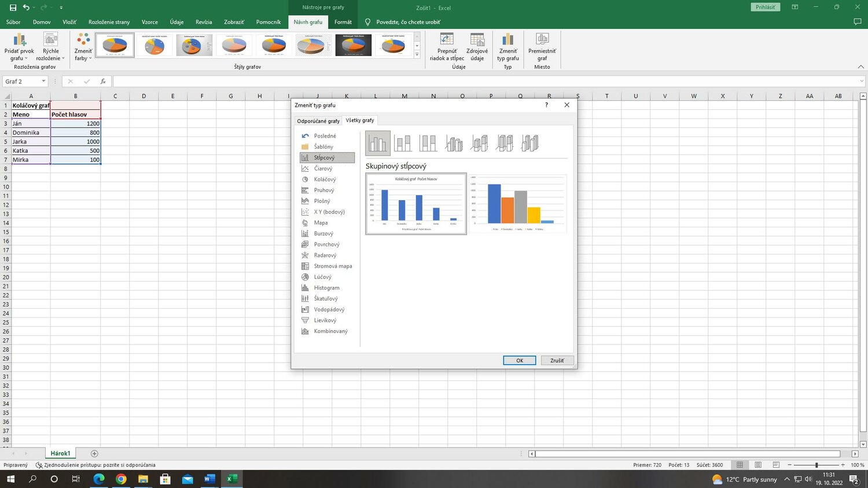868x488 pixels.
Task: Select the 3-D clustered column subtype icon
Action: tap(454, 143)
